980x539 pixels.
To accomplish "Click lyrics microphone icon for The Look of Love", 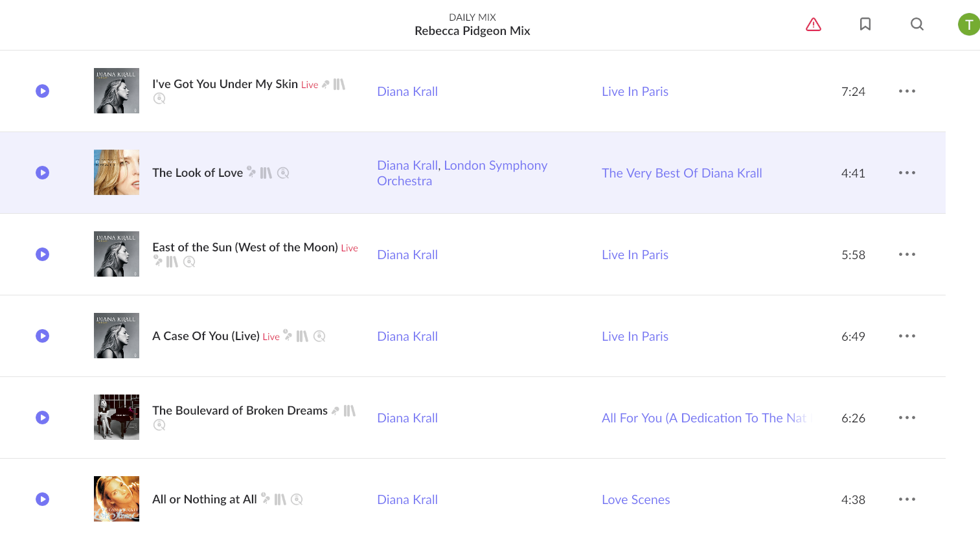I will pyautogui.click(x=251, y=172).
